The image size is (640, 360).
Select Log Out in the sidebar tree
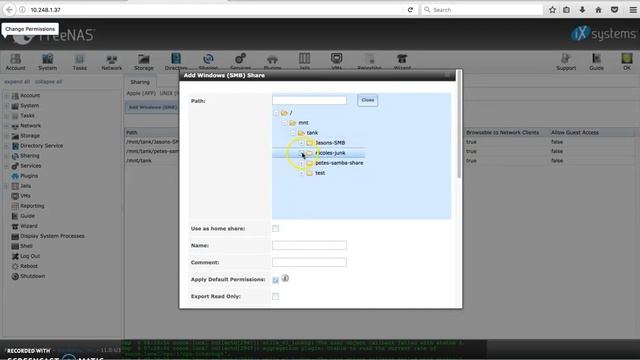pyautogui.click(x=30, y=256)
